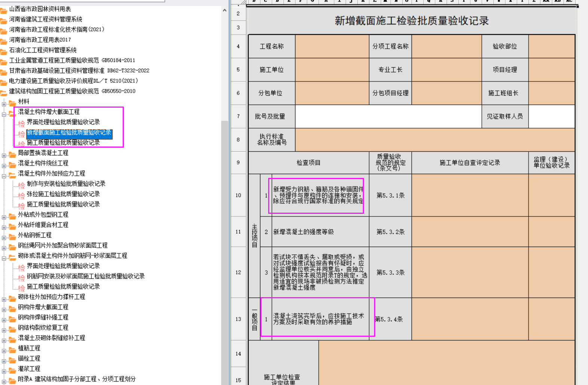Open 制作与安装检验批质量验收记录 form
The image size is (588, 385).
point(66,184)
